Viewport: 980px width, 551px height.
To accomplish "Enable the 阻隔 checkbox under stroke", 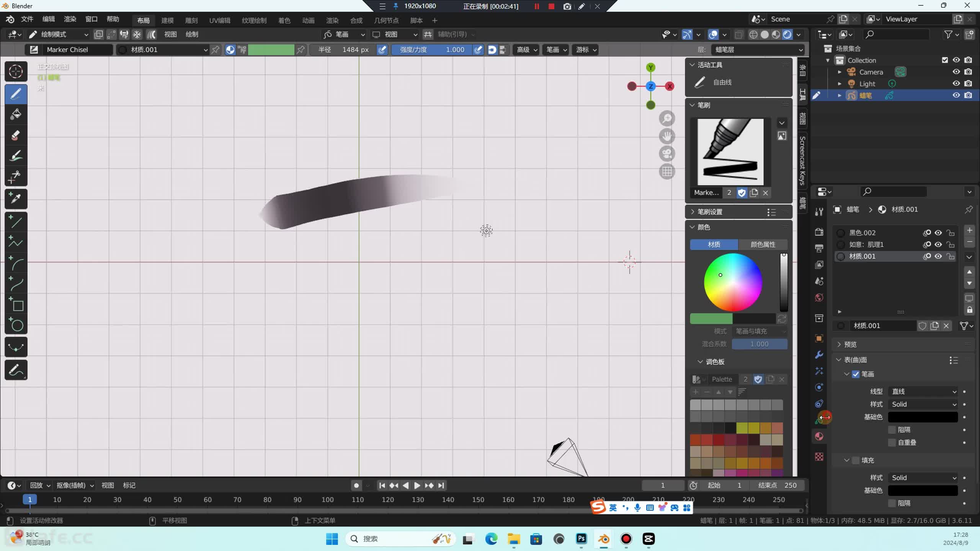I will pyautogui.click(x=892, y=430).
